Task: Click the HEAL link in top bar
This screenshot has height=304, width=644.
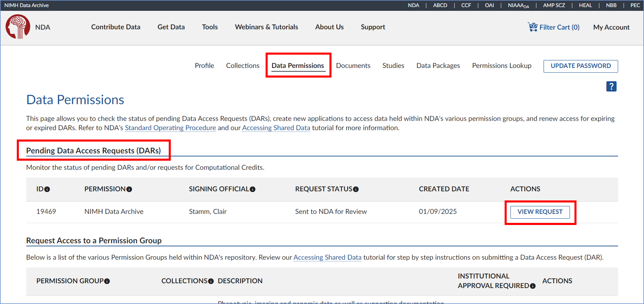Action: [585, 5]
